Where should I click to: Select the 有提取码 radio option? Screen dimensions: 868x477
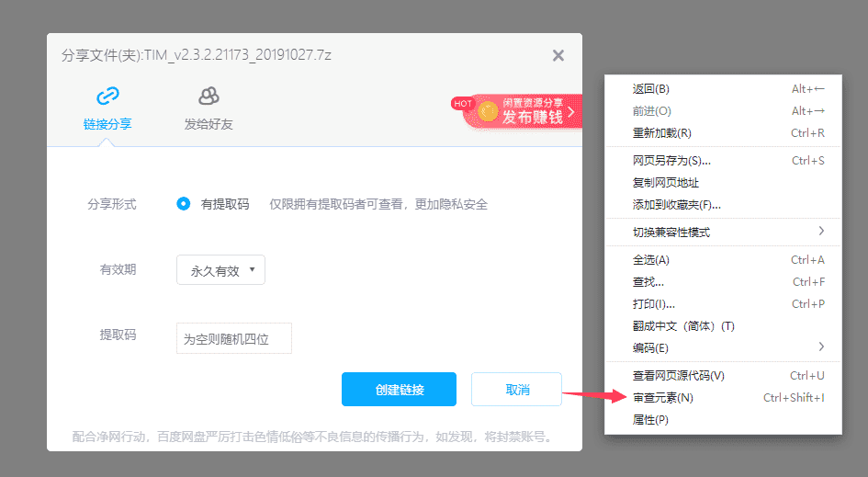[x=183, y=204]
